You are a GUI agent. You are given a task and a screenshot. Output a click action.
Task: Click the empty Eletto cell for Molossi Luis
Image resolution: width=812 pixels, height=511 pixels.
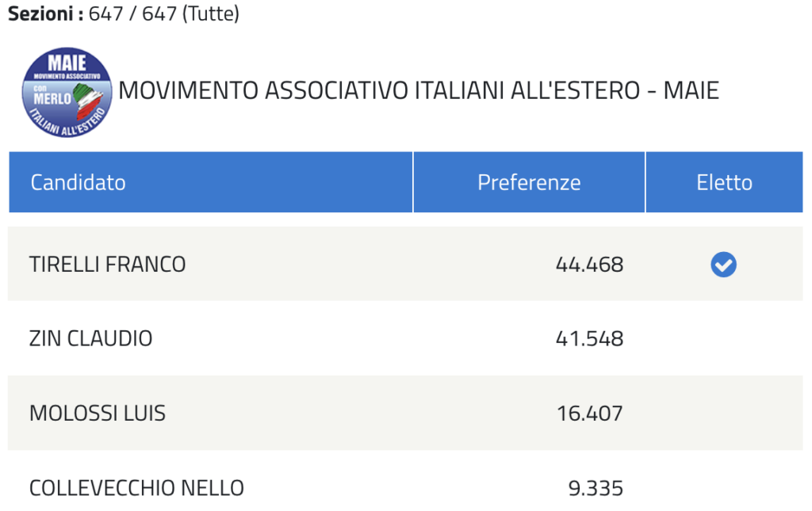[725, 414]
